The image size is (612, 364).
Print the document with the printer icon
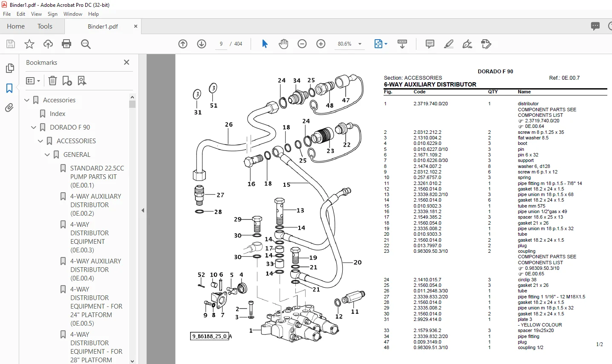coord(66,44)
